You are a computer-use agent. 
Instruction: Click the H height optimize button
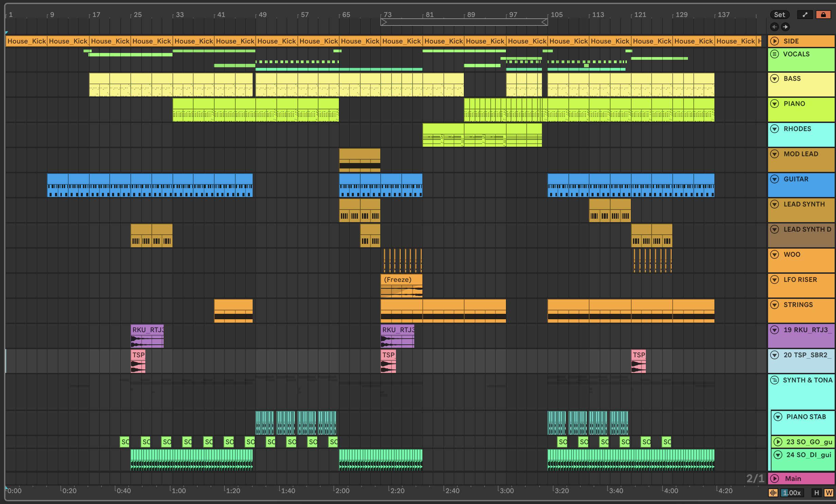coord(817,493)
